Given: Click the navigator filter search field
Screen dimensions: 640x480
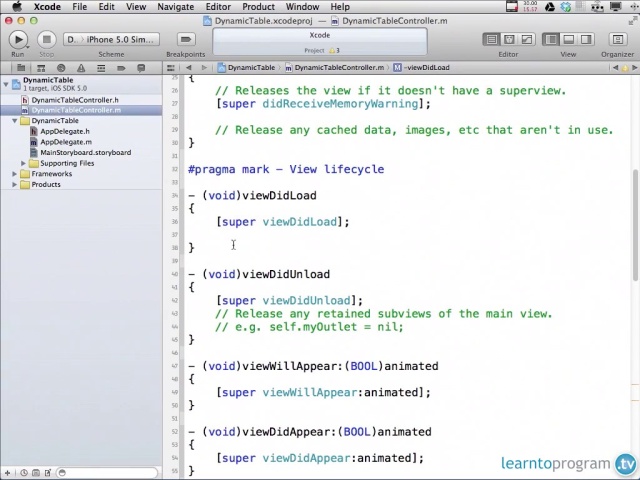Looking at the screenshot, I should 107,473.
